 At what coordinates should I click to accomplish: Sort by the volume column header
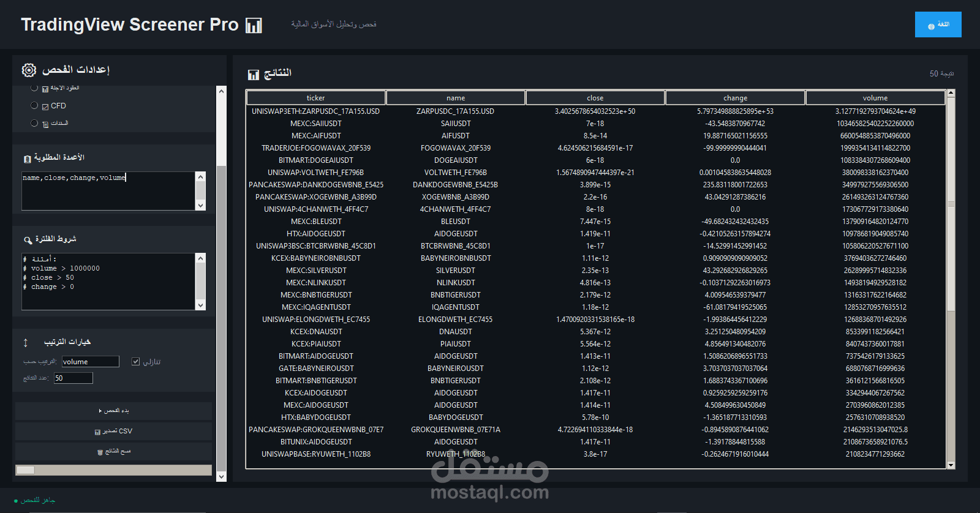pos(875,98)
